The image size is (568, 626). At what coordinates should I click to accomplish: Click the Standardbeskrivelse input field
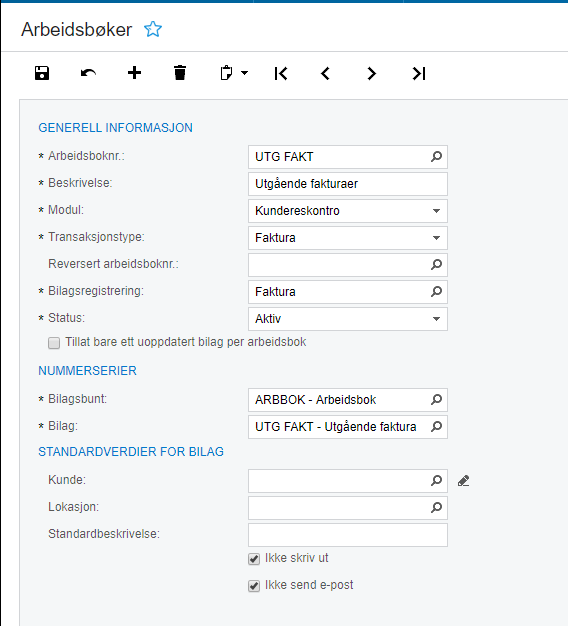coord(348,535)
